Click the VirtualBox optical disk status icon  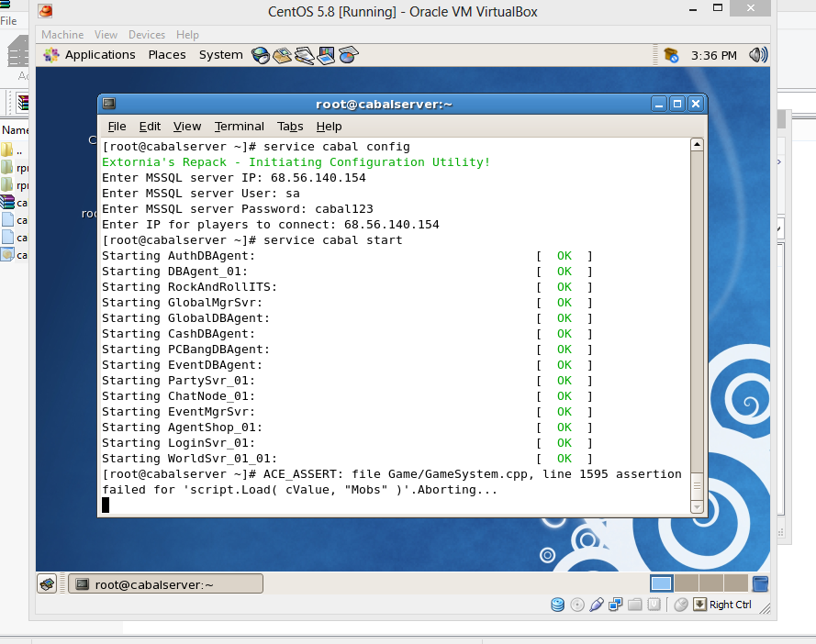pos(577,605)
